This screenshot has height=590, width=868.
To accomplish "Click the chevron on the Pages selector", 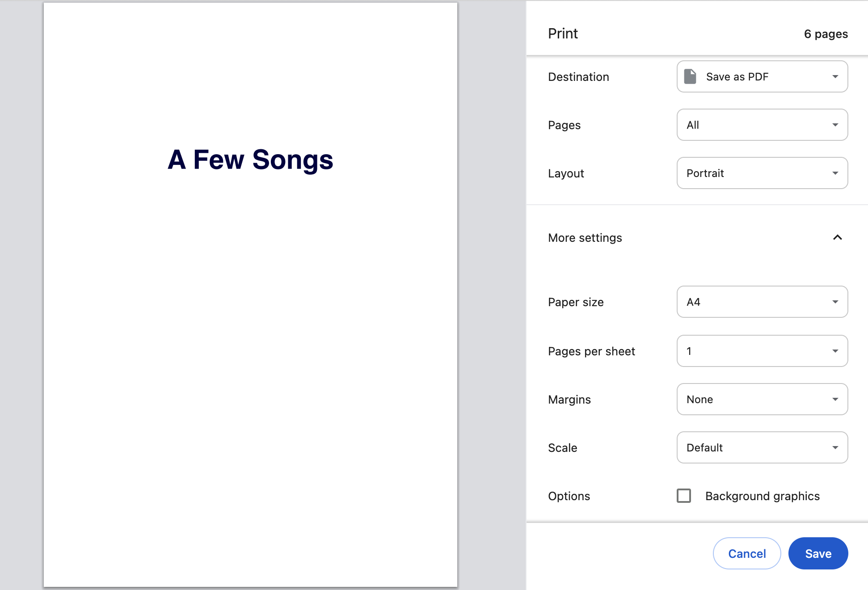I will point(836,125).
